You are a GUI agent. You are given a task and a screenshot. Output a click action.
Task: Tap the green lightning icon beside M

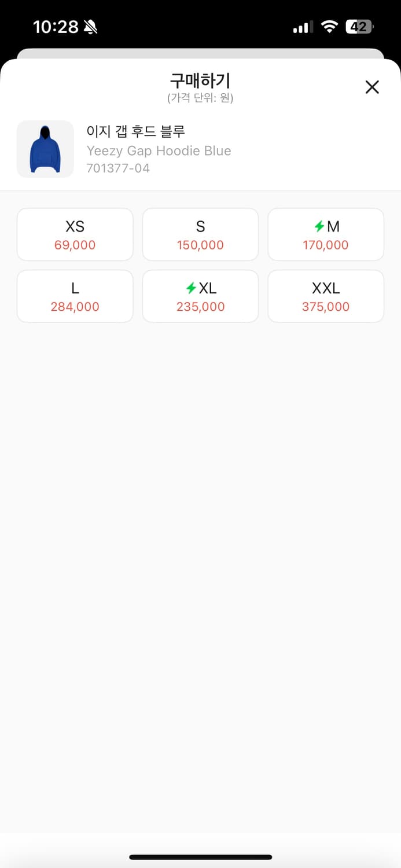pyautogui.click(x=319, y=226)
